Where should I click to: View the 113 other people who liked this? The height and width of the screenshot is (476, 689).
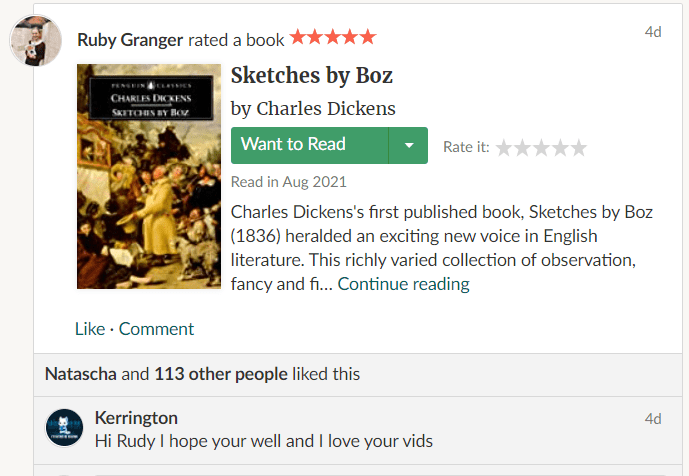pyautogui.click(x=221, y=374)
